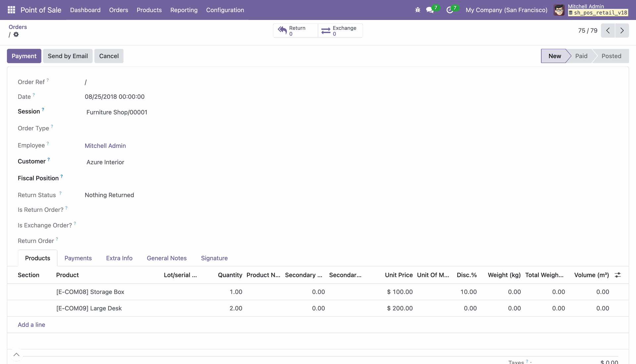Show help tooltip for Employee
636x364 pixels.
48,143
